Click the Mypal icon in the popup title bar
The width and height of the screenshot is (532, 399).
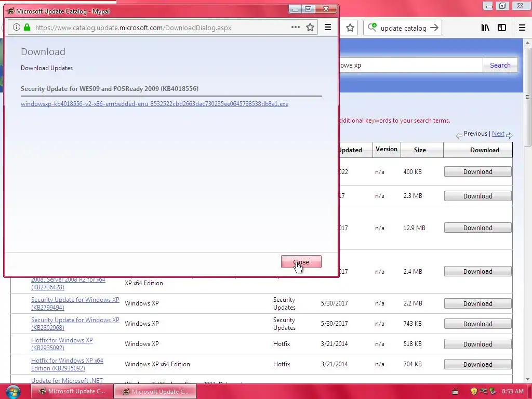coord(10,11)
